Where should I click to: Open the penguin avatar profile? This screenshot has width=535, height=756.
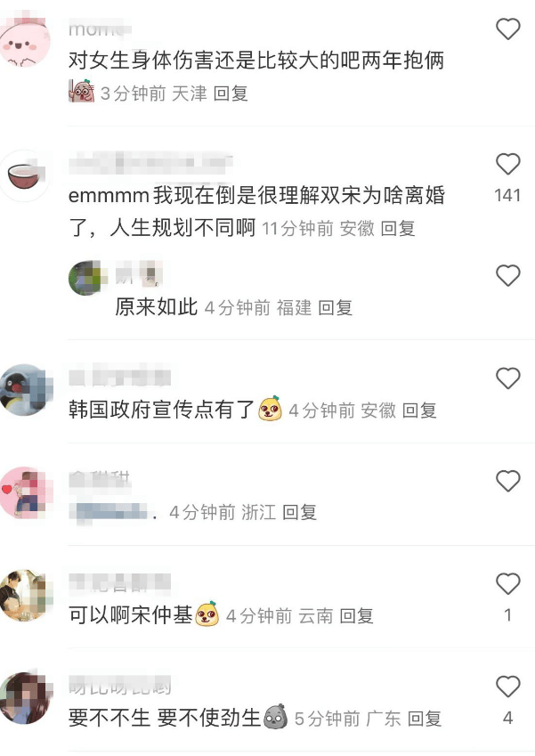[24, 389]
